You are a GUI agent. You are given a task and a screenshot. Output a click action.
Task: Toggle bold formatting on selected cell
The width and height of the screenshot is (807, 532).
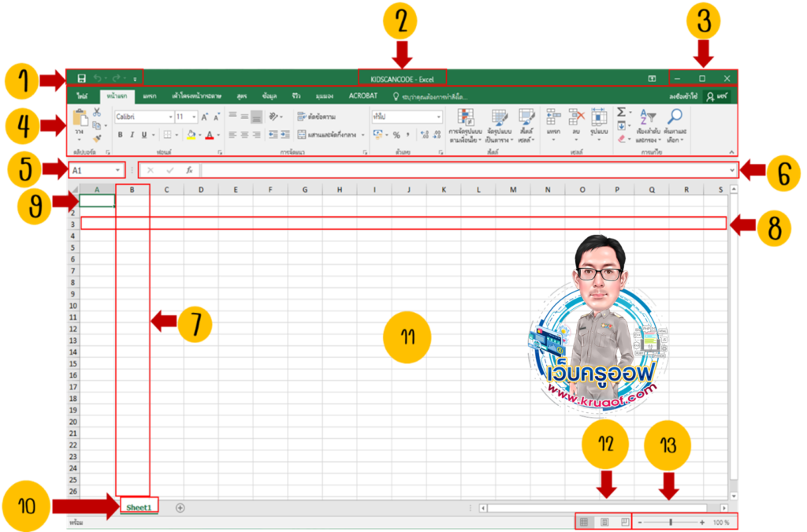pos(121,134)
